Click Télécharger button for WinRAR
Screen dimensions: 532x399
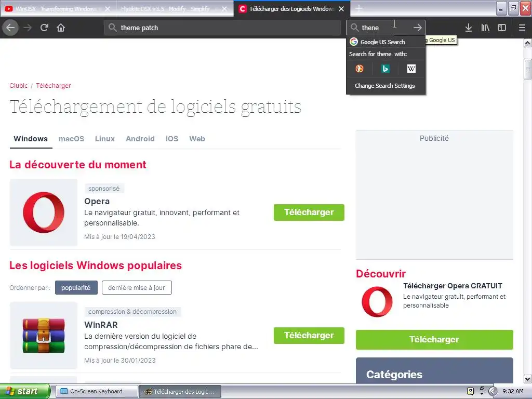309,336
